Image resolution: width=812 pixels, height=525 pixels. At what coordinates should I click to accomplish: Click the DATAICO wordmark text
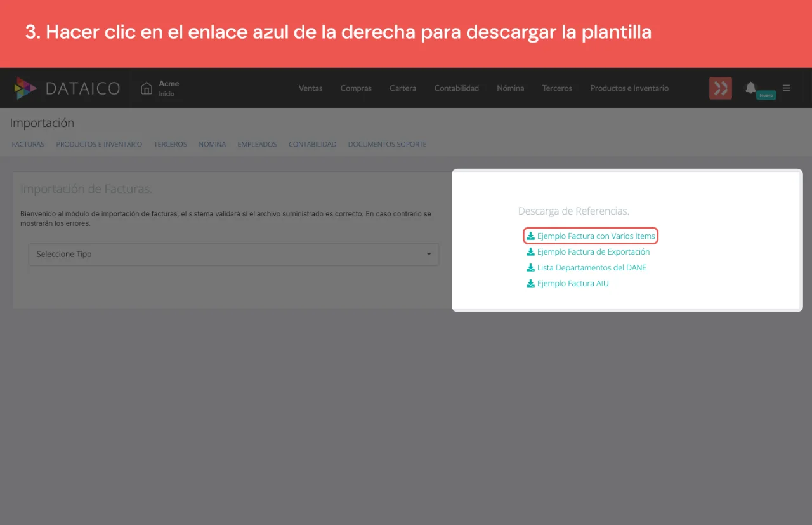[x=82, y=88]
